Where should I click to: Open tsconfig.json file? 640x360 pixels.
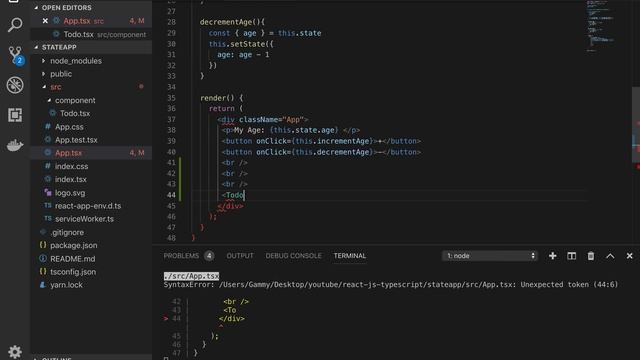point(73,272)
